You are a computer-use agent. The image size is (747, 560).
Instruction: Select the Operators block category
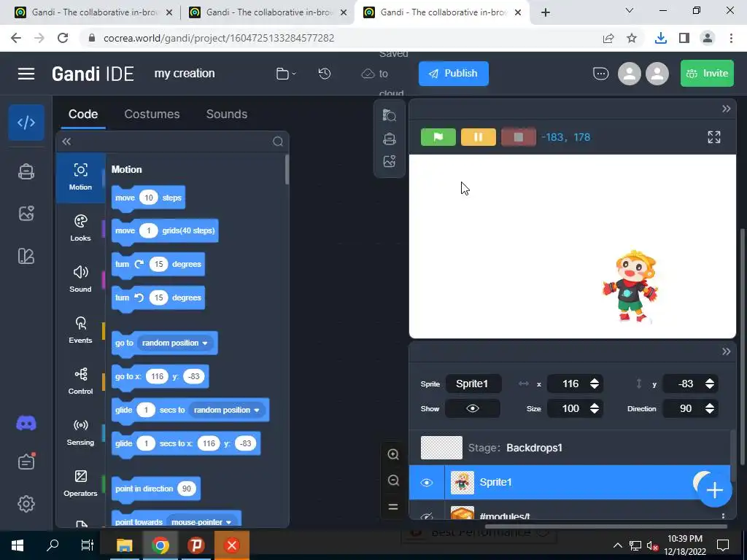pos(80,483)
